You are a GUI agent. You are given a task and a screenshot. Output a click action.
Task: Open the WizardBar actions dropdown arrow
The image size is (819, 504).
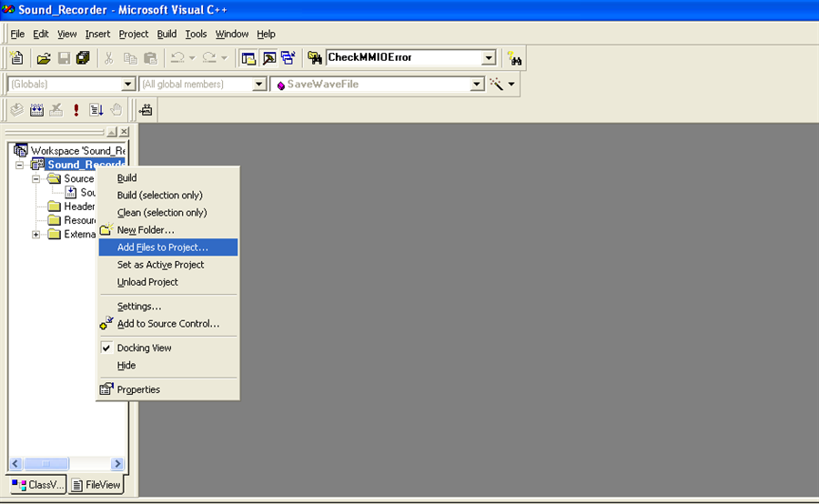tap(511, 84)
